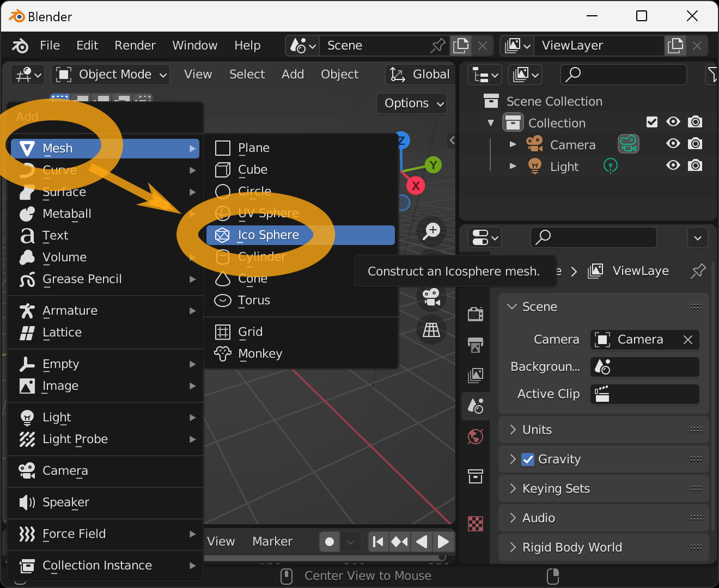Click the green Y axis on navigation gizmo
This screenshot has width=719, height=588.
[x=433, y=165]
